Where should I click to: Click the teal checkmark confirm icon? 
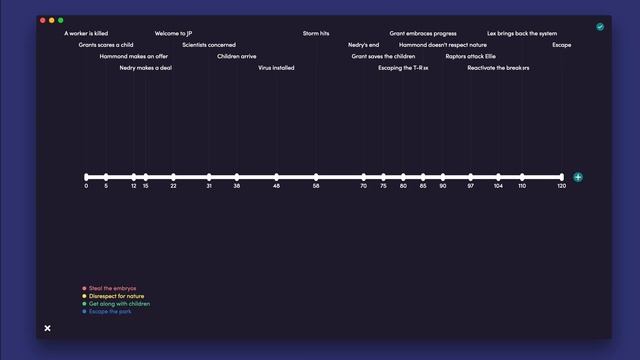(x=600, y=27)
